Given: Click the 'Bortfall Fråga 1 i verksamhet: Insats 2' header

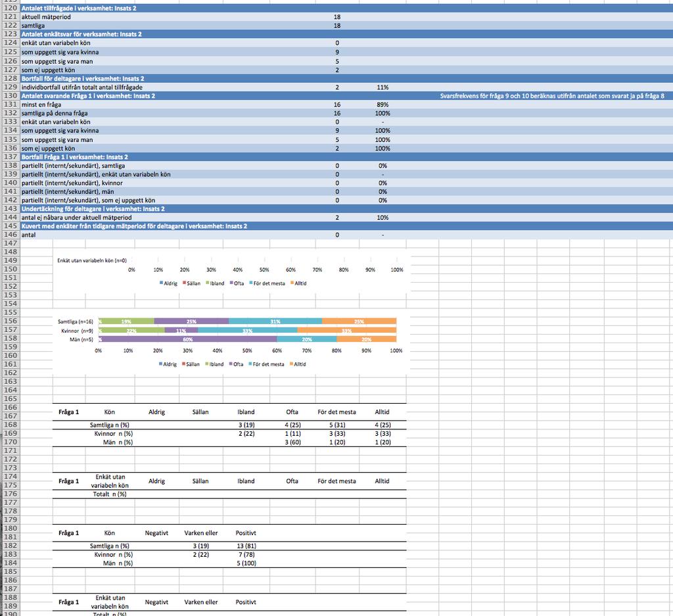Looking at the screenshot, I should [75, 157].
